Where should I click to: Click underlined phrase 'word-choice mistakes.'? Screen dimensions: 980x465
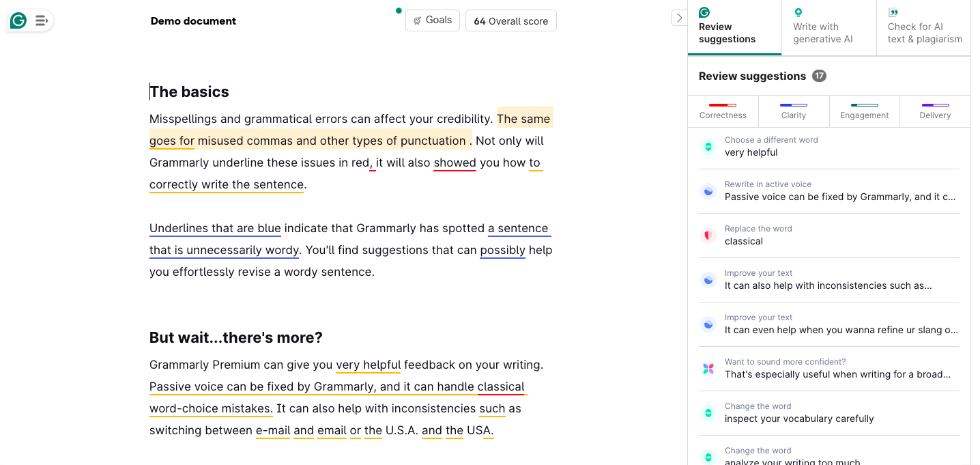[211, 408]
